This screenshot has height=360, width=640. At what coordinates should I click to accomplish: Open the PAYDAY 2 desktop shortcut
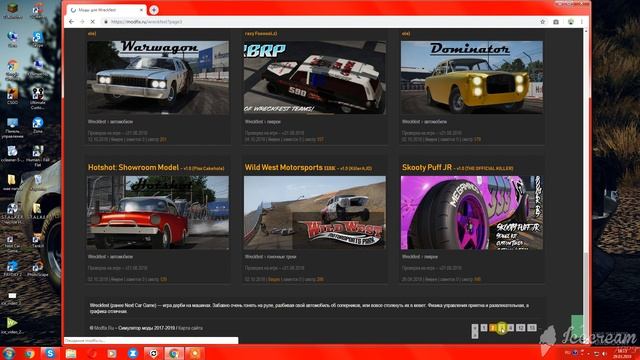point(13,269)
